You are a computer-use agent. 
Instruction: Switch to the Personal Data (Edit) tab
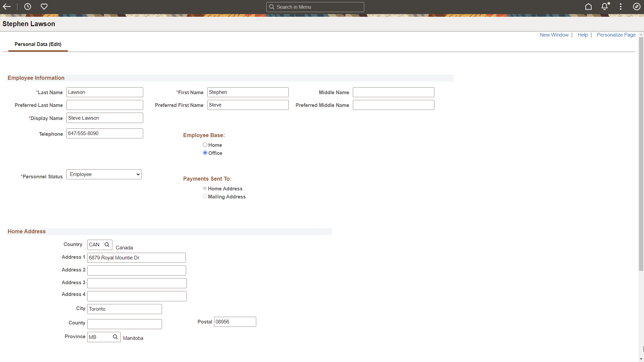[38, 44]
